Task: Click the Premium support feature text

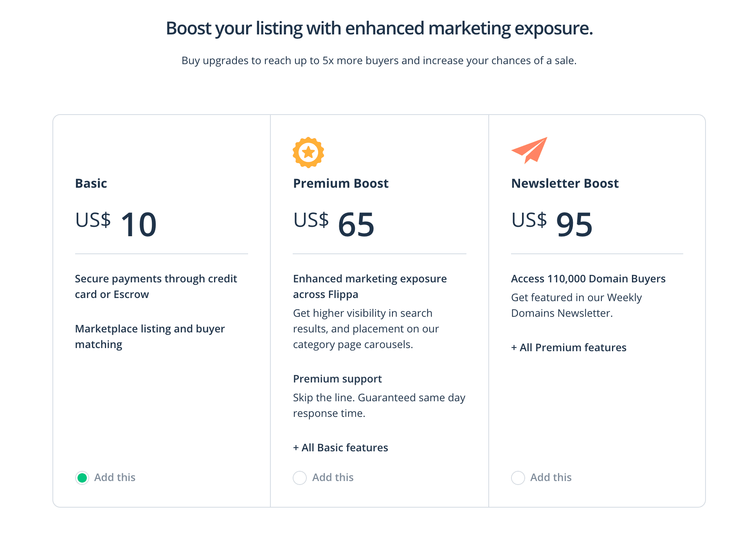Action: (337, 379)
